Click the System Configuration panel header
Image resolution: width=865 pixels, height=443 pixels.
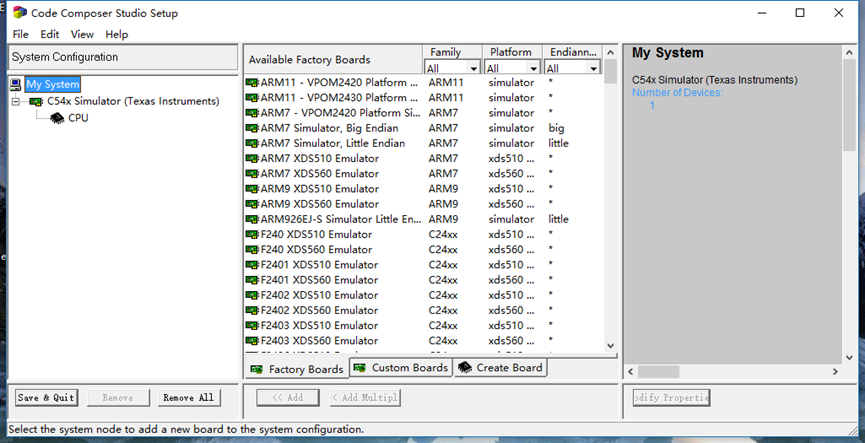[123, 57]
